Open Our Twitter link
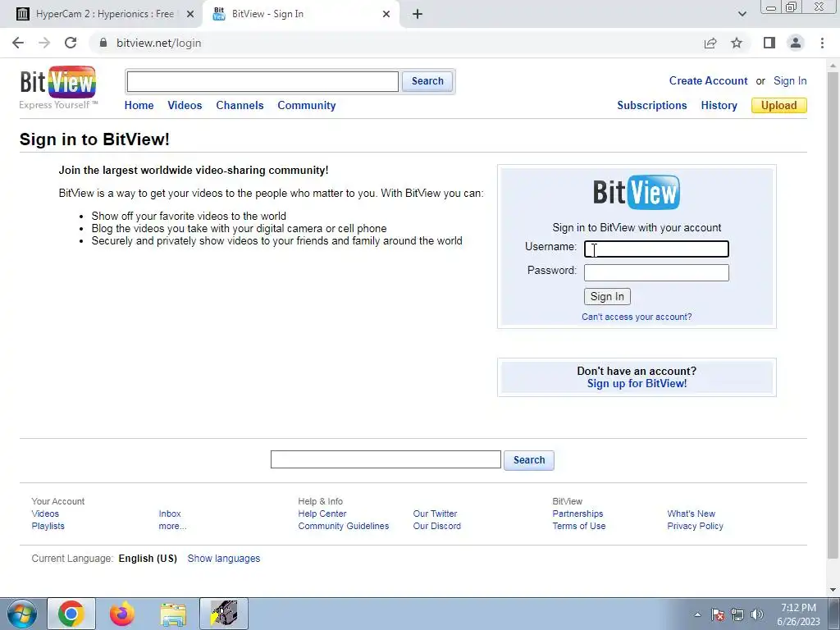Image resolution: width=840 pixels, height=630 pixels. pos(435,514)
